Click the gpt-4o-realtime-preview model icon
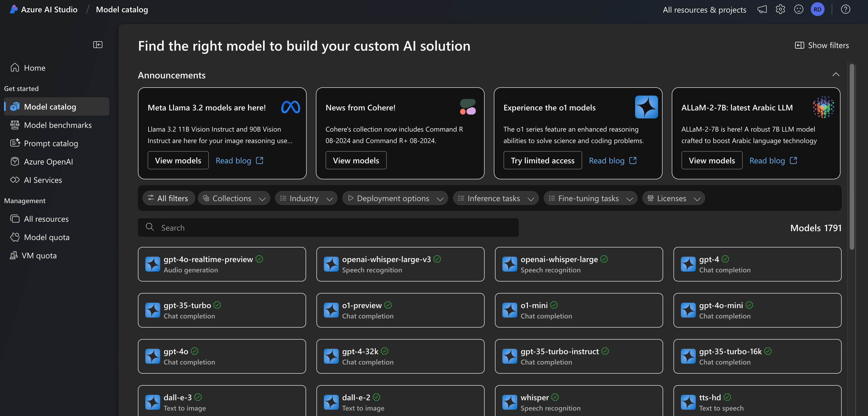Image resolution: width=868 pixels, height=416 pixels. [153, 264]
